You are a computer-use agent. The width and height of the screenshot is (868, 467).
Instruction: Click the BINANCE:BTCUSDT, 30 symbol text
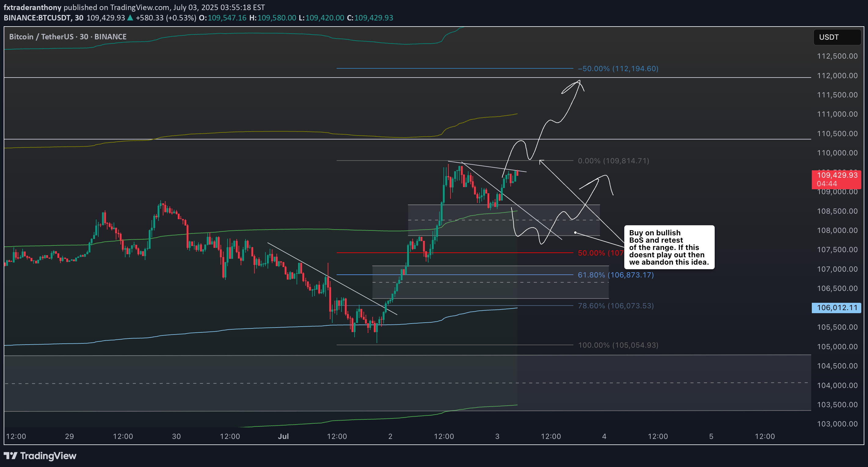[43, 18]
